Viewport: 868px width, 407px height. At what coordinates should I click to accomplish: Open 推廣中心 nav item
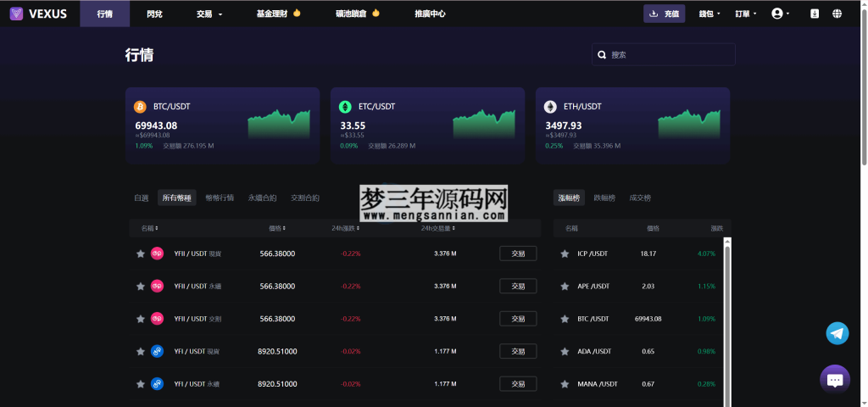(x=430, y=14)
